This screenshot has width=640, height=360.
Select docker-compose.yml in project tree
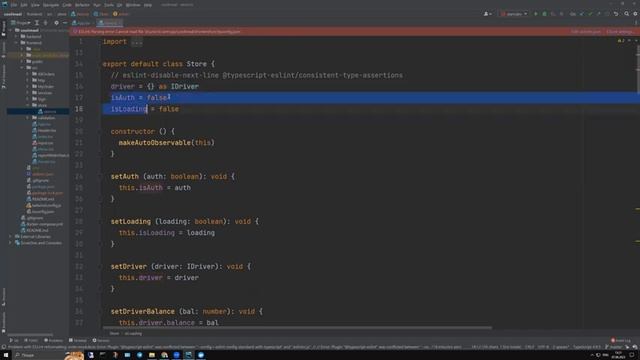42,224
